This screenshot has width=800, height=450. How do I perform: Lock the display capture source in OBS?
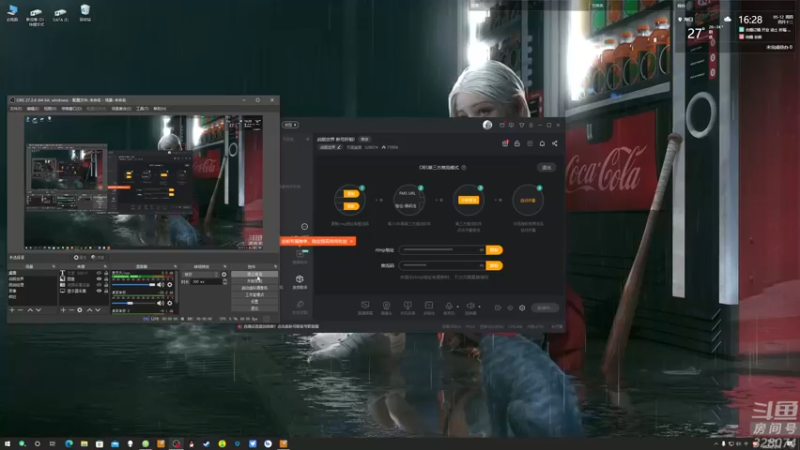[x=106, y=291]
